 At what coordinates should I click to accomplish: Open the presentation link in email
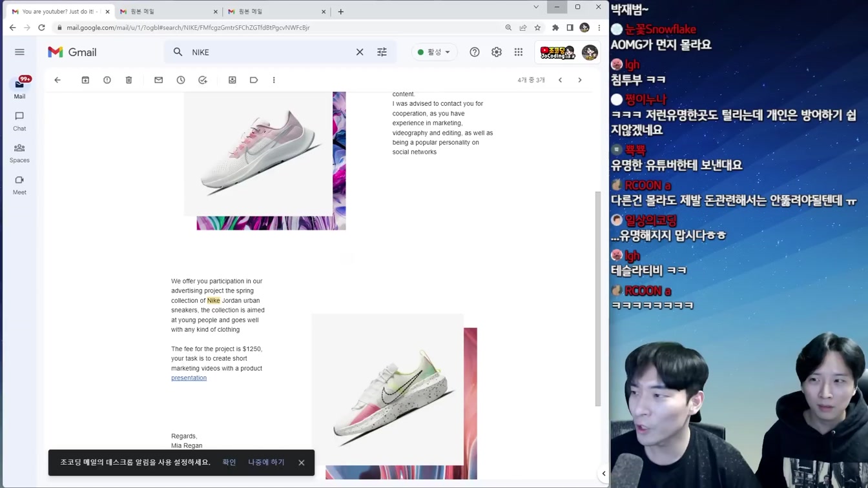click(189, 378)
